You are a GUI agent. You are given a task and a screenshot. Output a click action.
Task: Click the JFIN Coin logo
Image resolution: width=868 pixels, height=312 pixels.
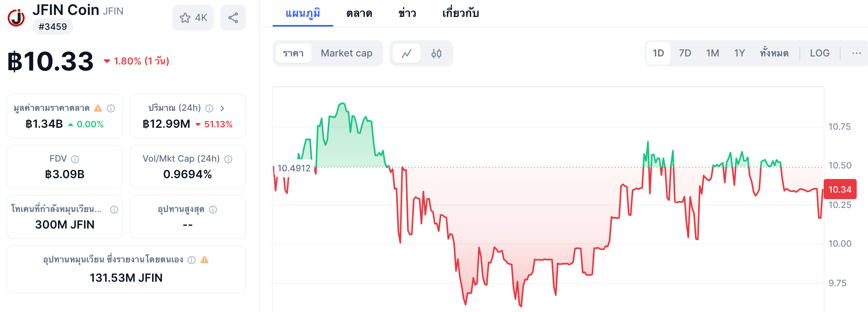click(x=16, y=17)
